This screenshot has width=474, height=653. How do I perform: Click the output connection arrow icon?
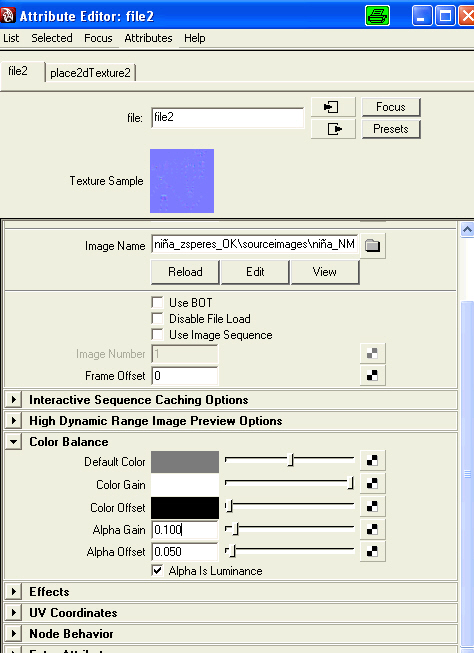pos(333,129)
